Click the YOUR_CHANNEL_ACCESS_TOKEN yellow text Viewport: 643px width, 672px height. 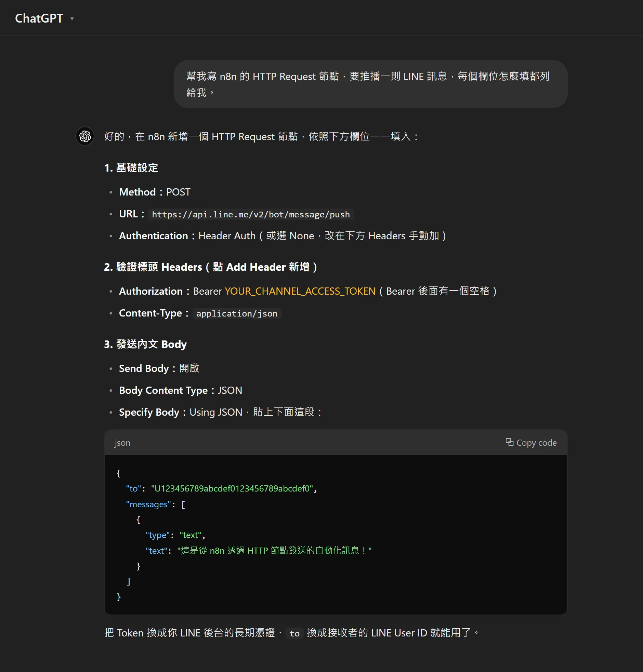coord(300,291)
